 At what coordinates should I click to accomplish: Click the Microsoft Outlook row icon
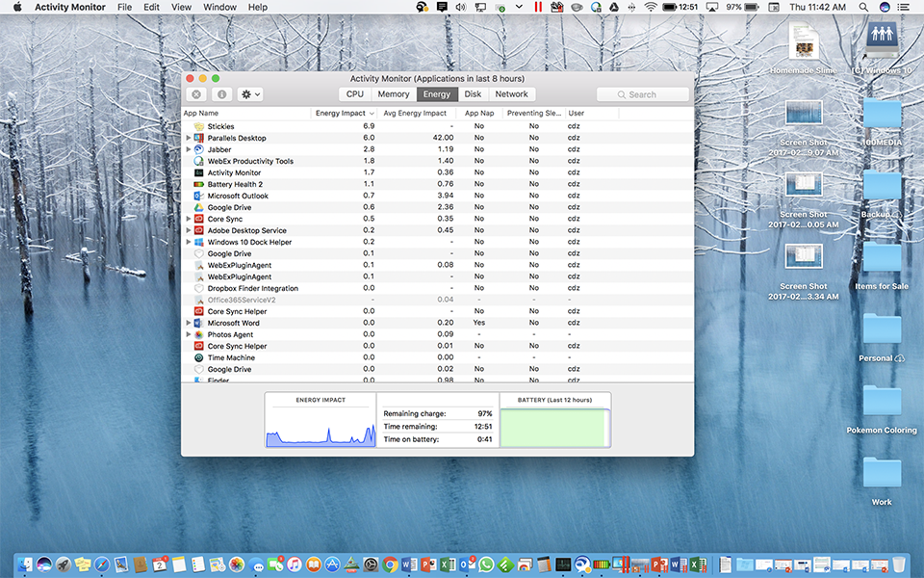click(x=199, y=196)
